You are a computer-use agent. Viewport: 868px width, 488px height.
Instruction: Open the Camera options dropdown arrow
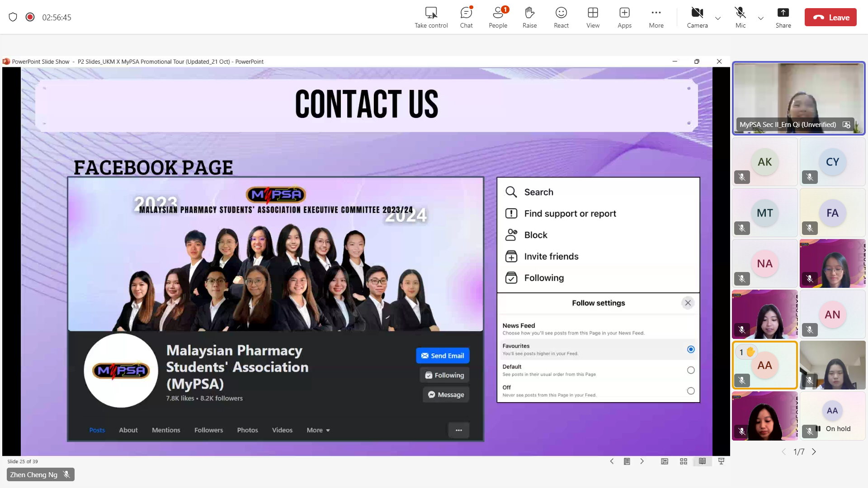718,18
